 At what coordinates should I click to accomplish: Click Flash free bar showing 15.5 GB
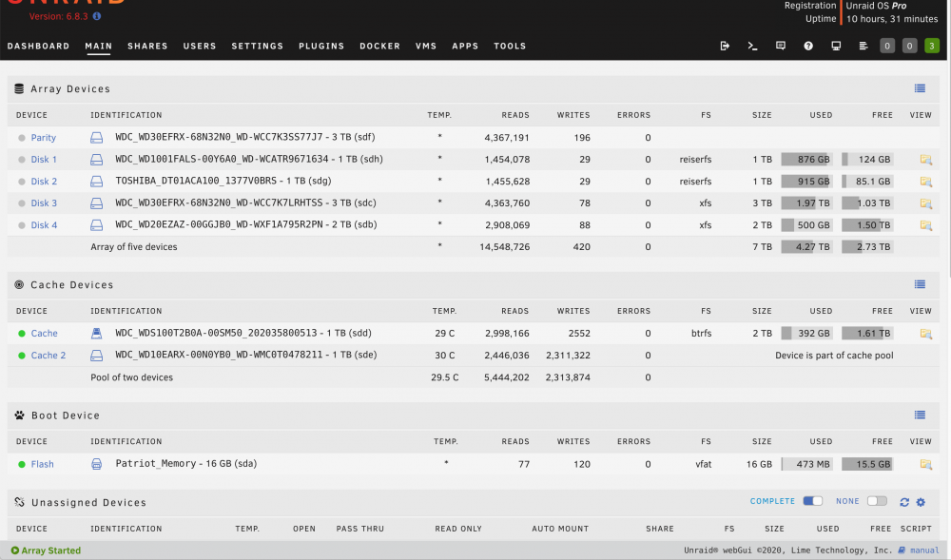pyautogui.click(x=867, y=464)
